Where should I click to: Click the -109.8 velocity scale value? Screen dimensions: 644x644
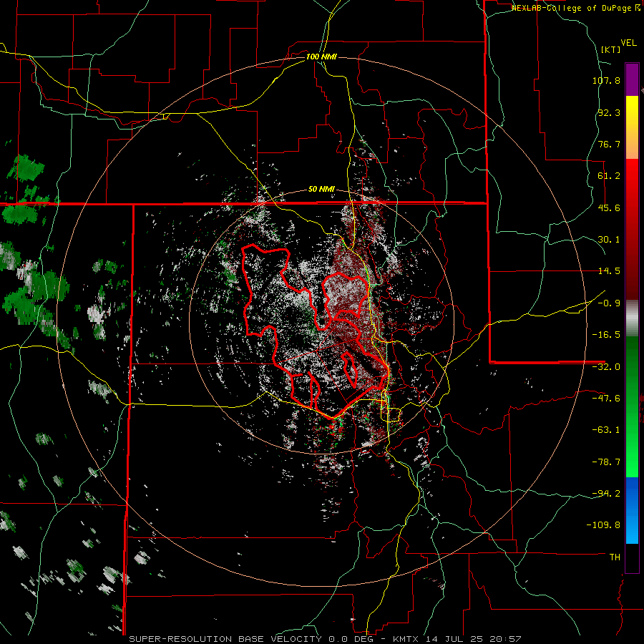(x=603, y=525)
